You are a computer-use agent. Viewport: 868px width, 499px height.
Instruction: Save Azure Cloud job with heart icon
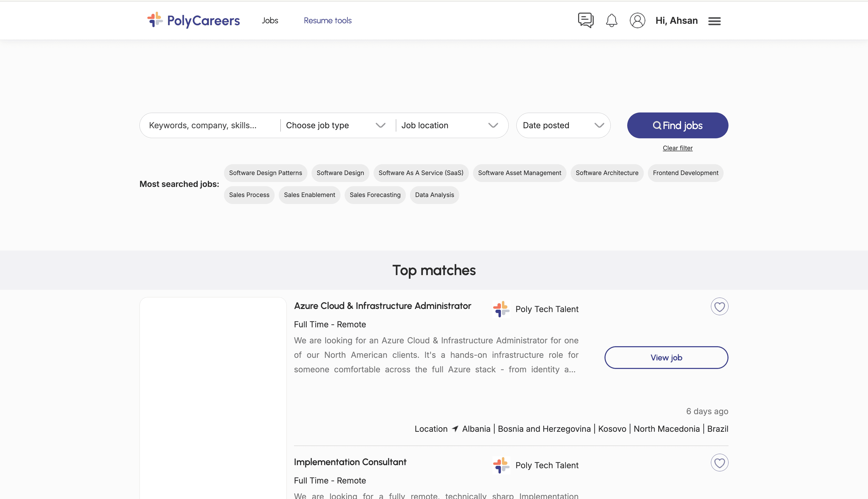[719, 306]
